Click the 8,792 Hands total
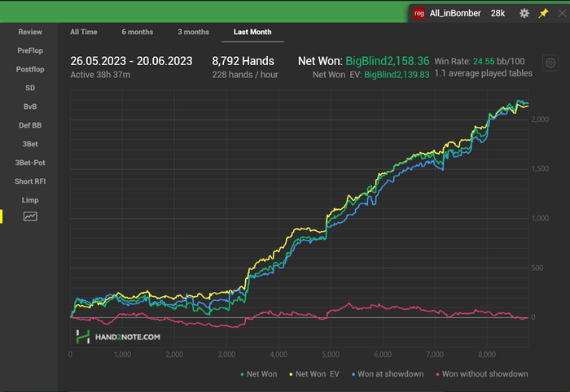This screenshot has height=392, width=570. point(243,61)
